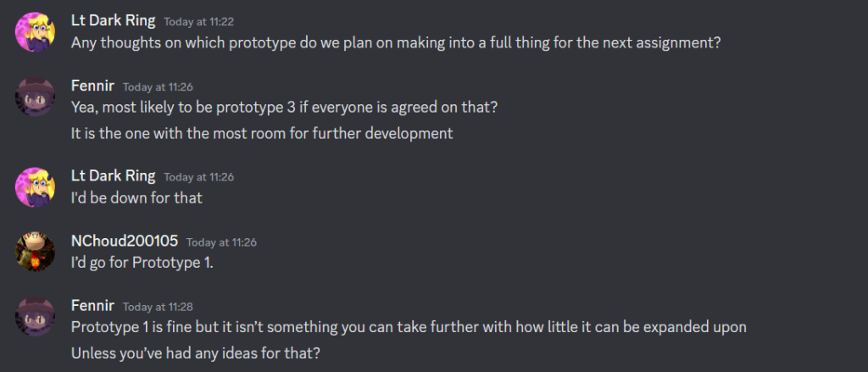Open the Fennir username above "Yea, most likely"
The height and width of the screenshot is (372, 868).
pos(92,86)
